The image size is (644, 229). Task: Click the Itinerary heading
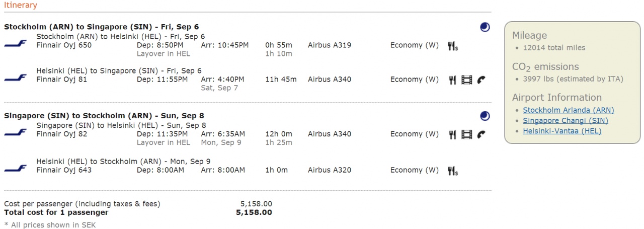(x=21, y=5)
